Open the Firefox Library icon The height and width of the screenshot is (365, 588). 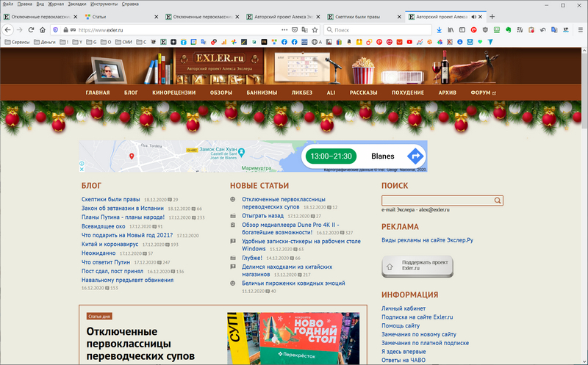[x=451, y=30]
